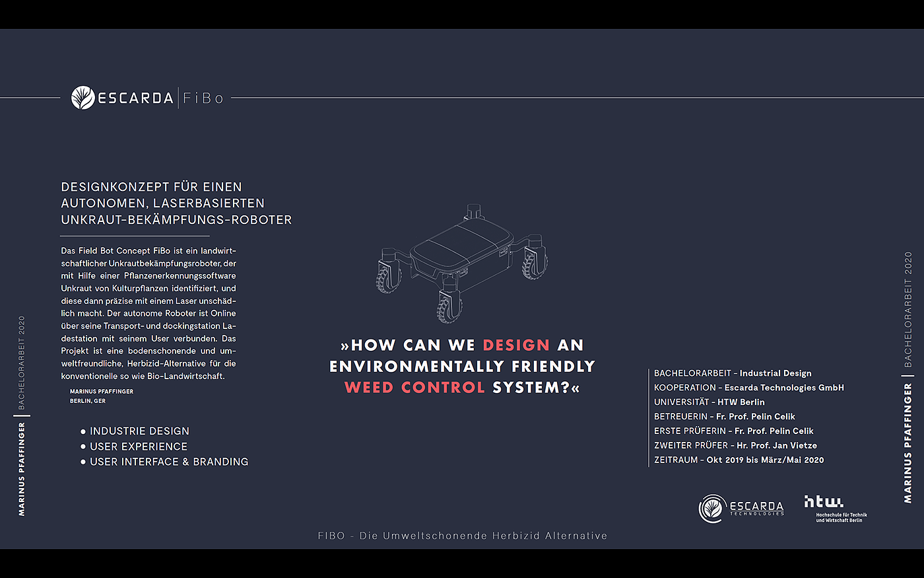Click the ESCARDA wordmark in the header
The height and width of the screenshot is (578, 924).
click(135, 98)
